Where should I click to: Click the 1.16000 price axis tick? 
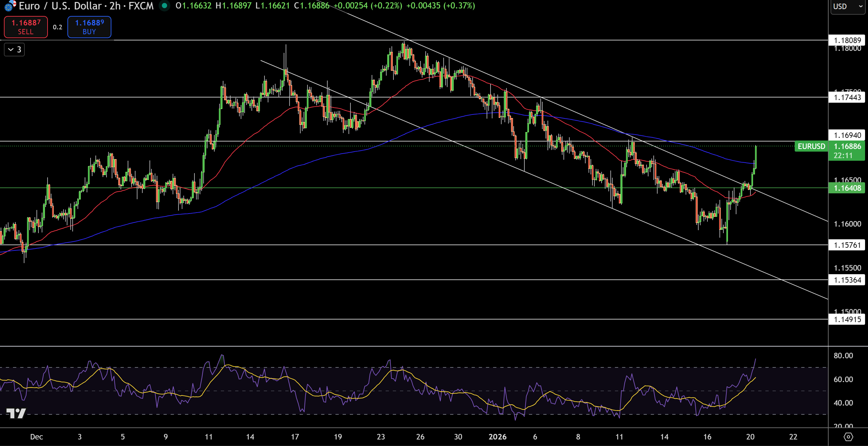click(x=847, y=224)
